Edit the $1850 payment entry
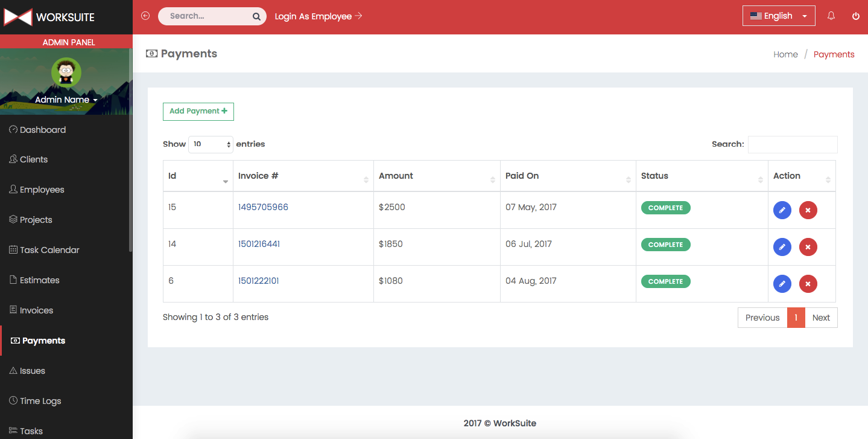 tap(782, 247)
